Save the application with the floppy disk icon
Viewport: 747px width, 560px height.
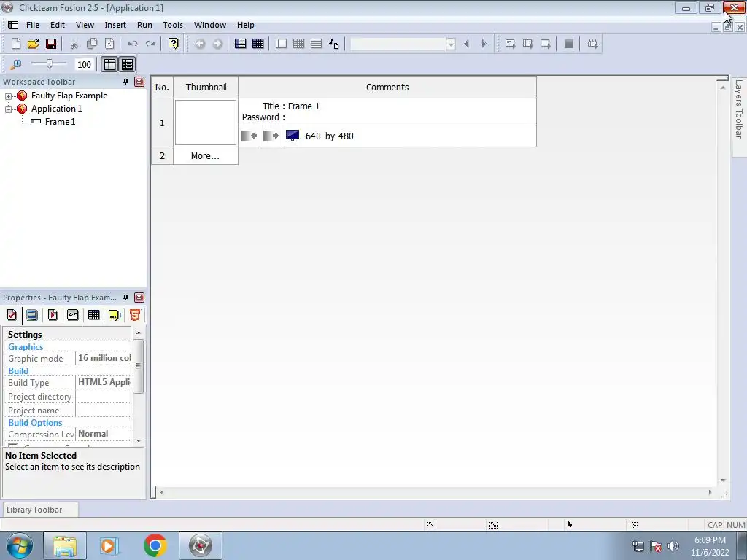51,44
